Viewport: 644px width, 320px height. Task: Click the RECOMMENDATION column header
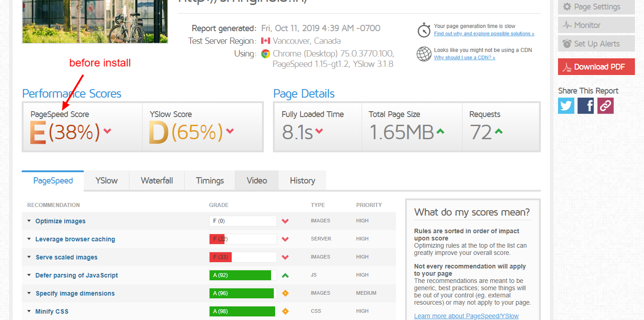pos(53,205)
